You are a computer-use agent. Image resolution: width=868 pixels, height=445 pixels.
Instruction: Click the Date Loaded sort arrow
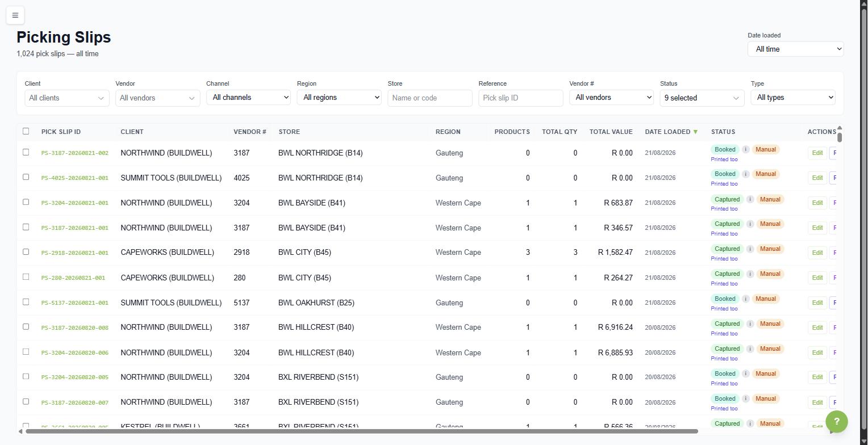695,132
